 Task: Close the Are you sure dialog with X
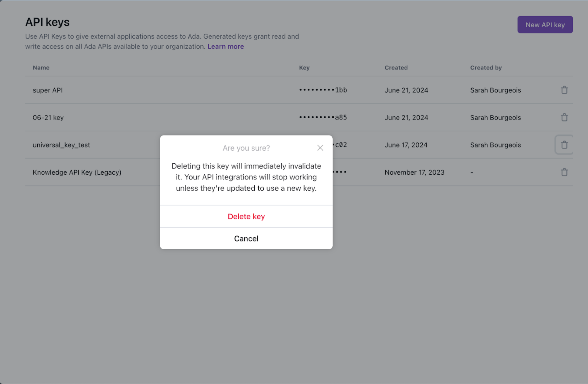(320, 148)
